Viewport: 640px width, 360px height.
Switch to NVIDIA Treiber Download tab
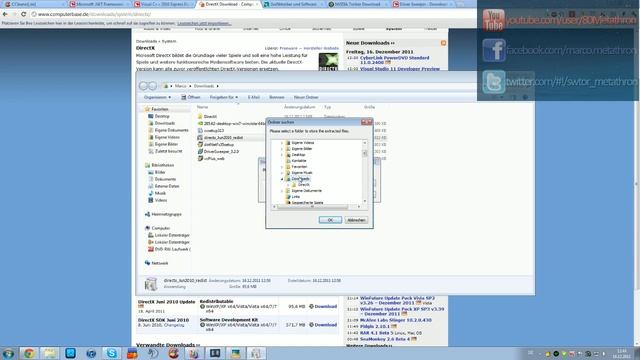pos(359,4)
